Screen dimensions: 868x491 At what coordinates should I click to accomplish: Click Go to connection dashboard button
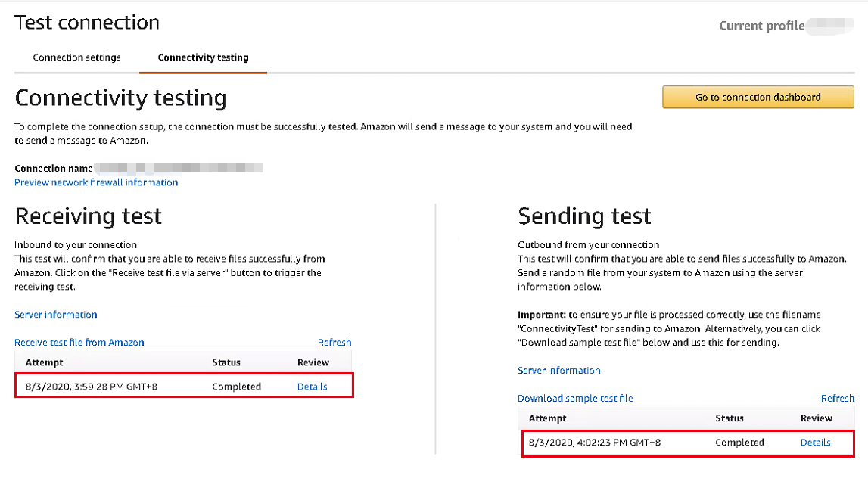758,97
